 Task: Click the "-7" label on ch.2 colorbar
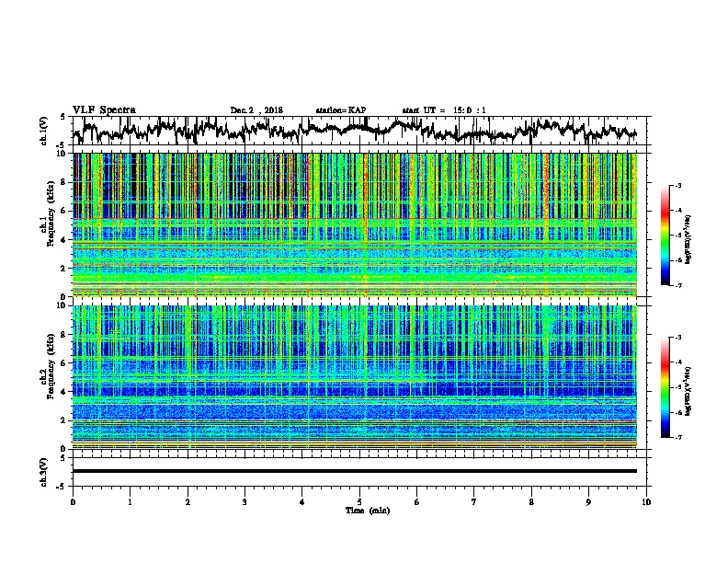(x=677, y=437)
